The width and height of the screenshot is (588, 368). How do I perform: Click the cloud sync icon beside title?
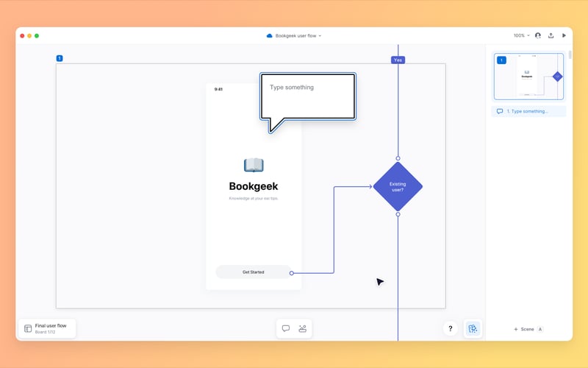[x=269, y=36]
